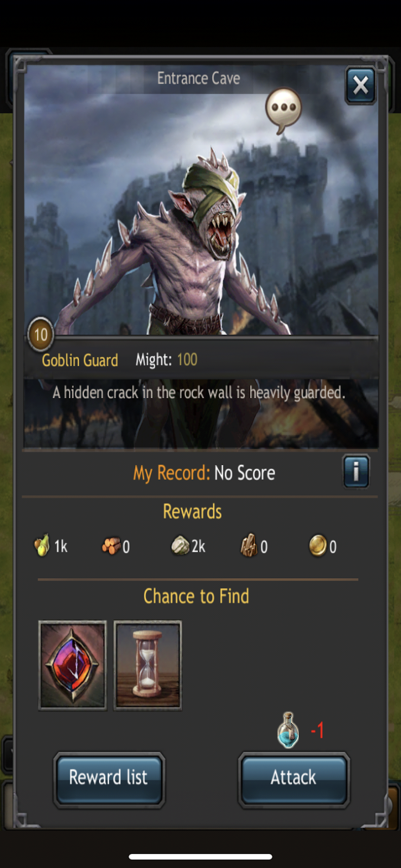Tap the stone resource icon showing 2k
The image size is (401, 868).
[180, 545]
